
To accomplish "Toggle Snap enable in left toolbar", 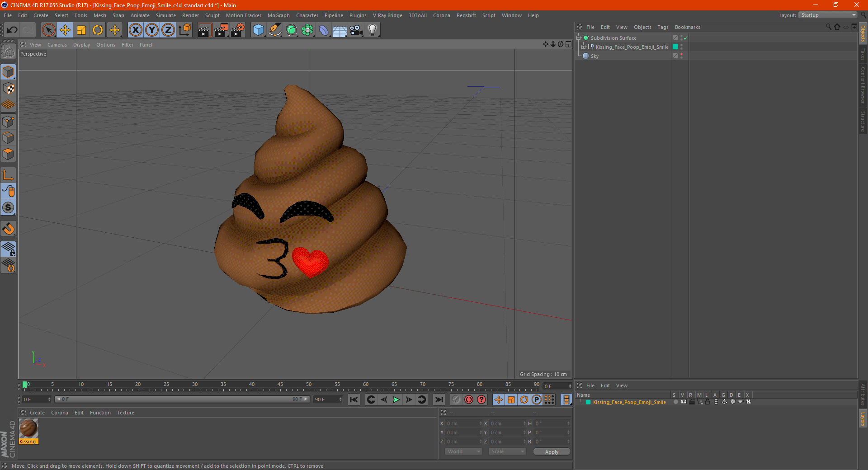I will (8, 207).
